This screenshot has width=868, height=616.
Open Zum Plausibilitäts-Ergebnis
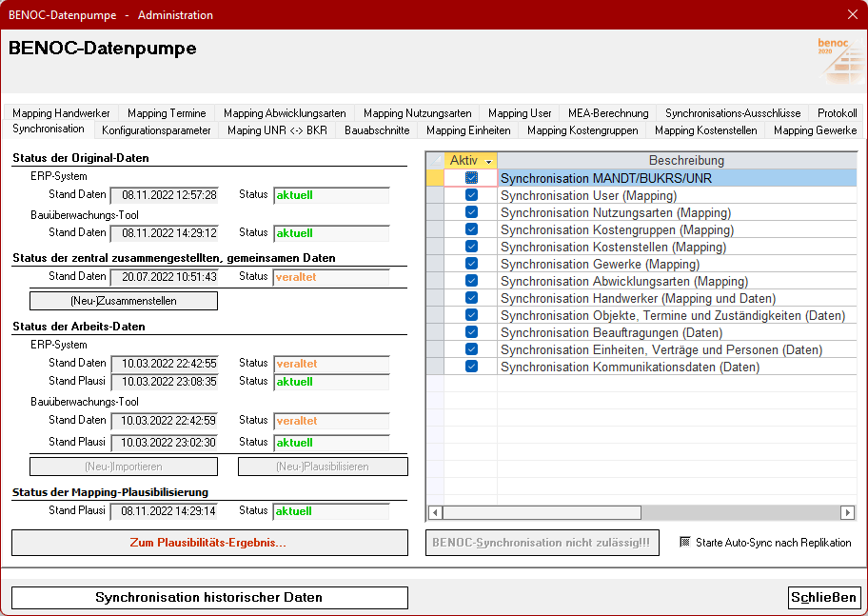coord(209,543)
